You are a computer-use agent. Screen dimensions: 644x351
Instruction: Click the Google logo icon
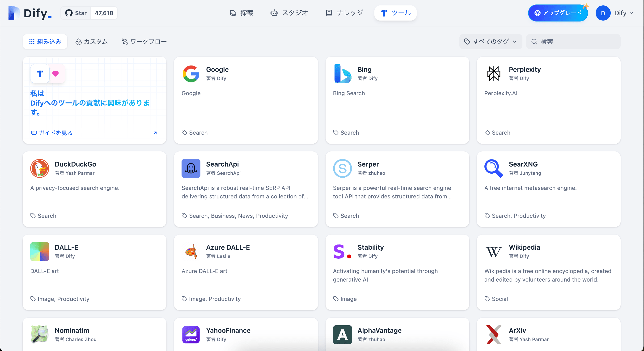(x=191, y=74)
